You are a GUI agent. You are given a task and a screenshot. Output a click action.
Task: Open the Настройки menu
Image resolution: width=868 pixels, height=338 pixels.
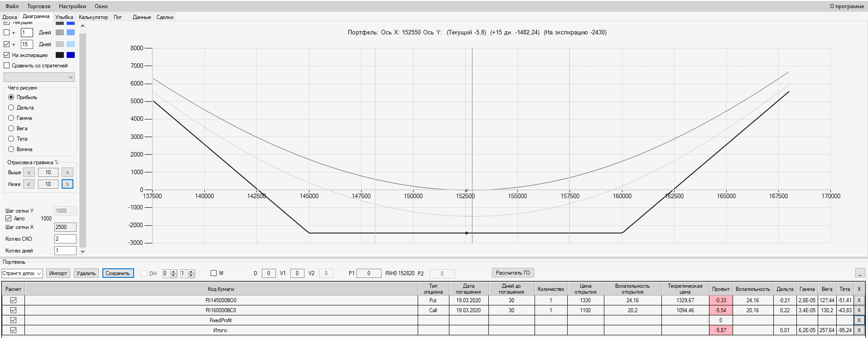pyautogui.click(x=72, y=6)
